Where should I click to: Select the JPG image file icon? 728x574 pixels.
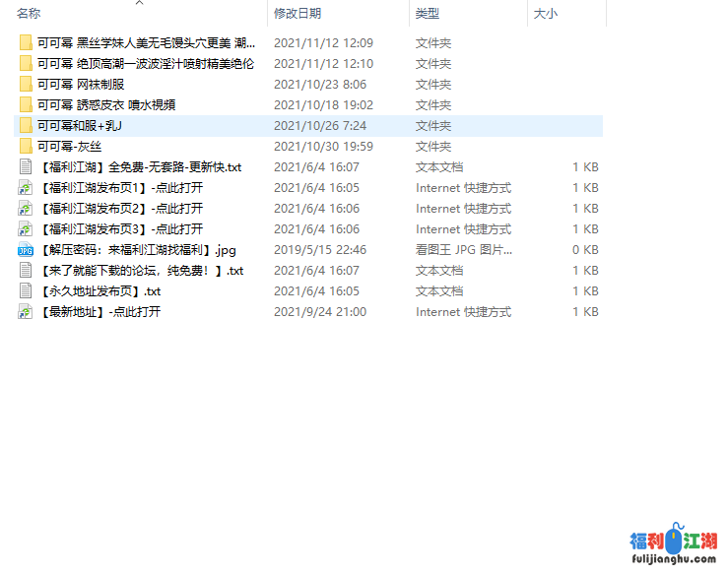(x=26, y=250)
